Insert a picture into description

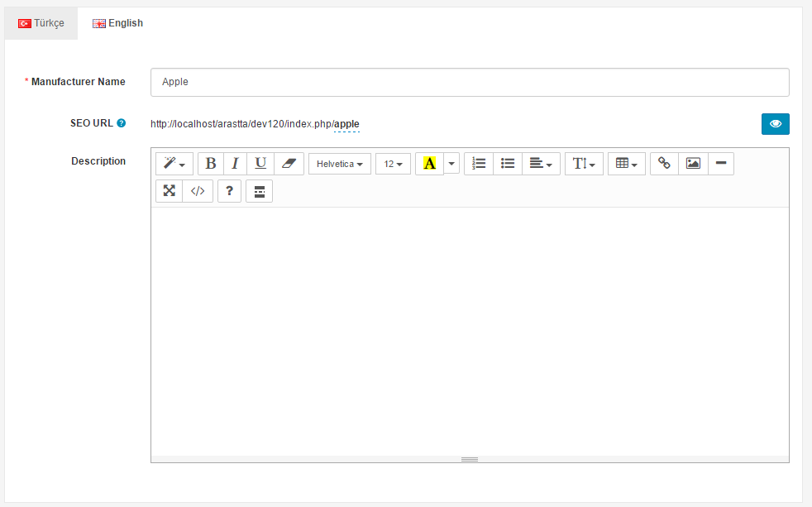pos(694,164)
